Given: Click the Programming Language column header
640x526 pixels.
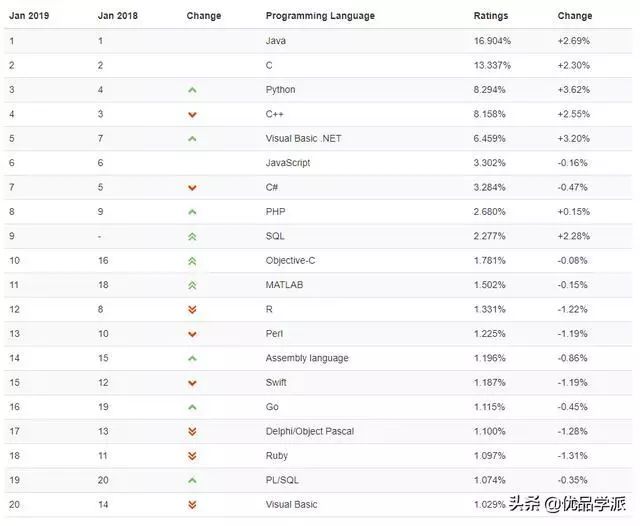Looking at the screenshot, I should tap(320, 16).
